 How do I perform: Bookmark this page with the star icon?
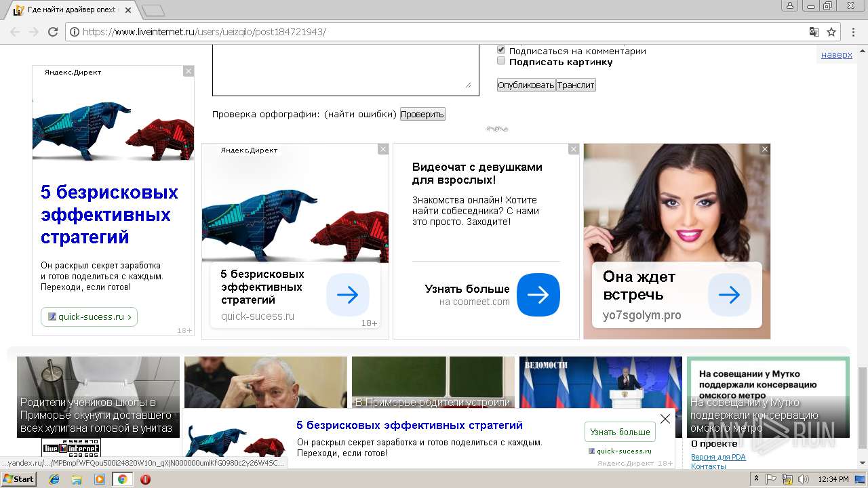(831, 32)
